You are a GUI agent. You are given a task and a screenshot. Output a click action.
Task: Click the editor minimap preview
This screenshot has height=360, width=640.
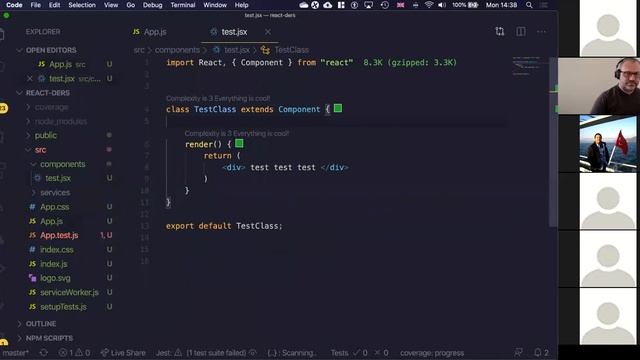pyautogui.click(x=527, y=65)
